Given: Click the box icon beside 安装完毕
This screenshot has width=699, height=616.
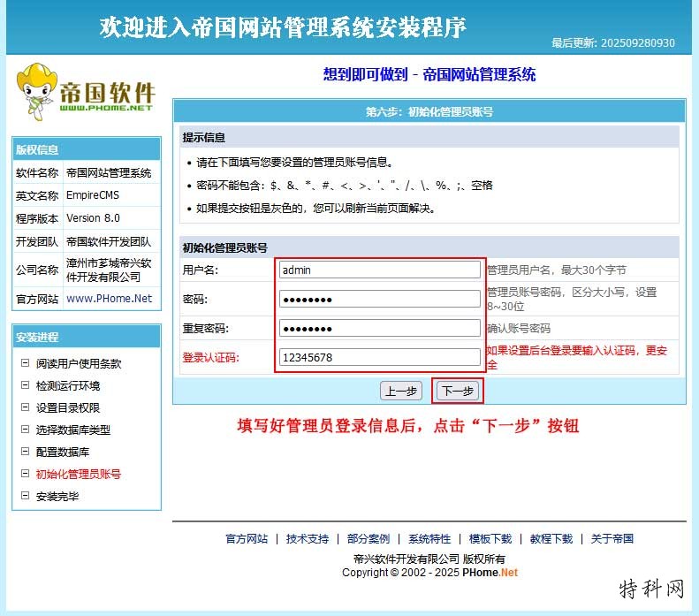Looking at the screenshot, I should tap(26, 495).
